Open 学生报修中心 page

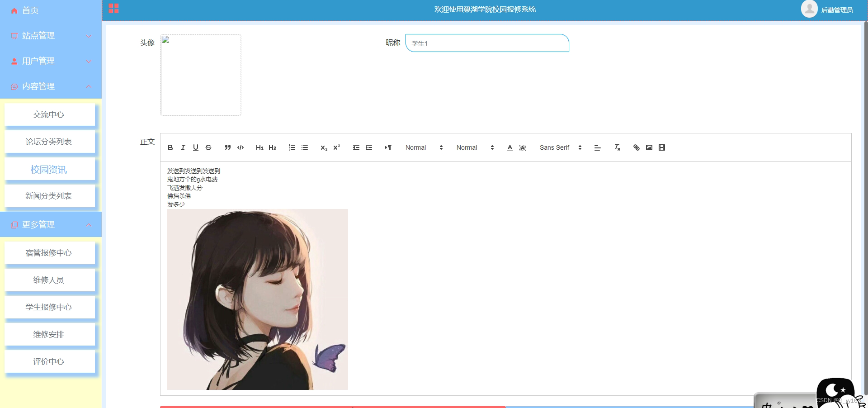[x=50, y=307]
